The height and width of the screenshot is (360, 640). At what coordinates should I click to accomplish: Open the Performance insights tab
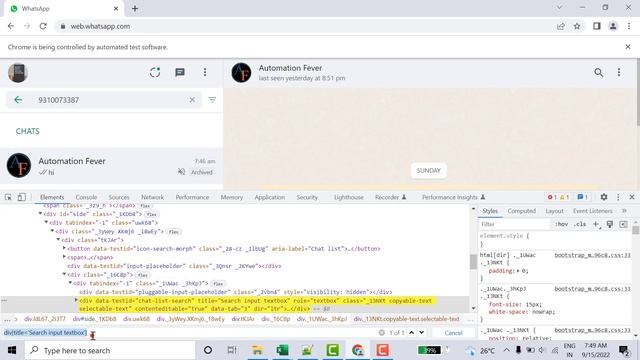(x=453, y=197)
